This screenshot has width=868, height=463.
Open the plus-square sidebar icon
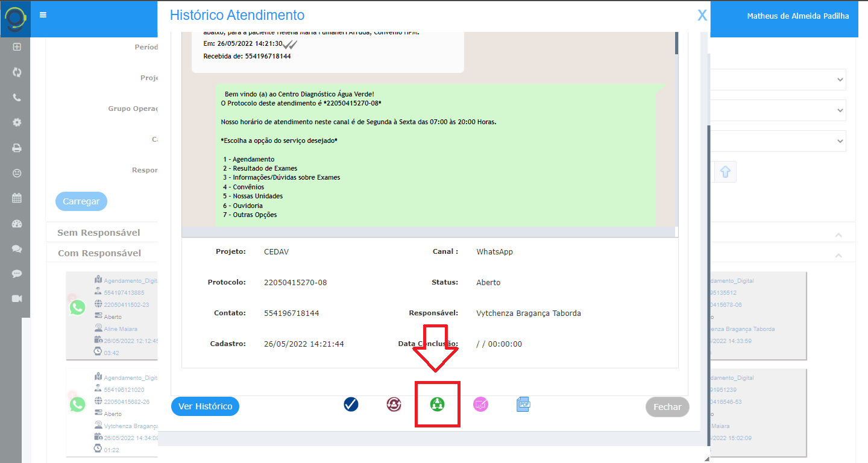click(x=17, y=47)
